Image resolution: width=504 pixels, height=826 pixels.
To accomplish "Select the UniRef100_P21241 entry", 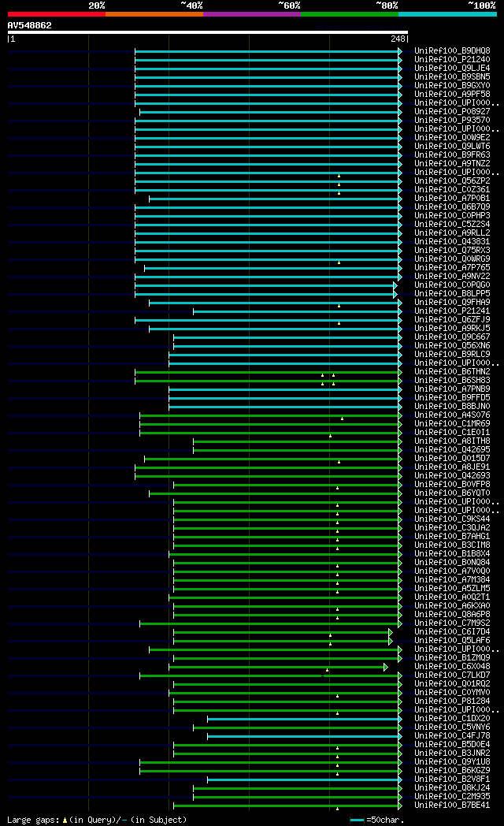I will (452, 311).
